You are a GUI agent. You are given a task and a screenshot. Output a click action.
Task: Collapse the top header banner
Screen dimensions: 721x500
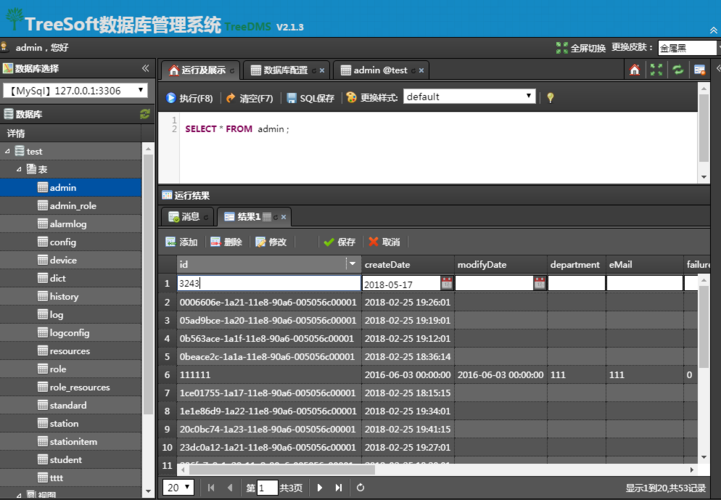[713, 30]
